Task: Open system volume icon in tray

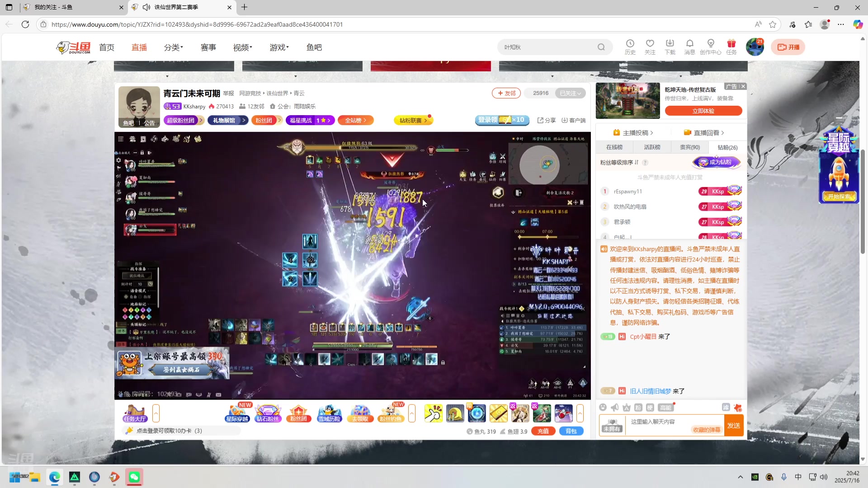Action: pyautogui.click(x=824, y=477)
